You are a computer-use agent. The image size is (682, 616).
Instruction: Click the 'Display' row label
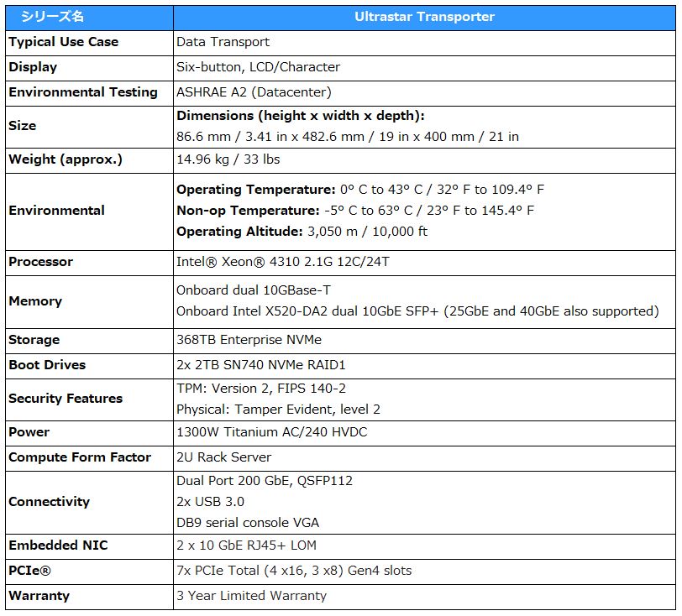pos(33,67)
